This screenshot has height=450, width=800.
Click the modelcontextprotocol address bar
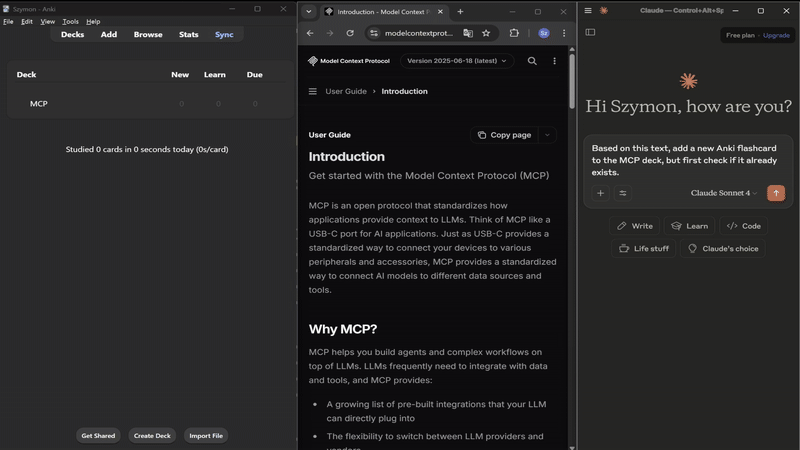419,33
